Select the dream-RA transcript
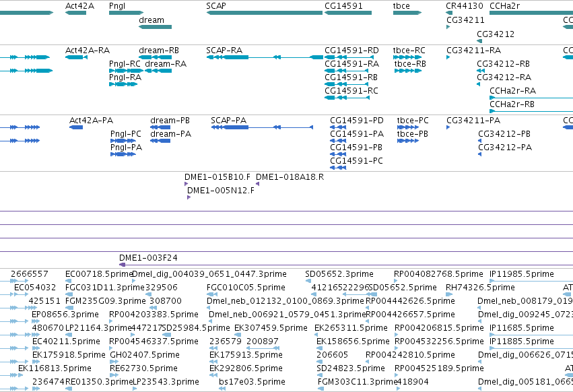The width and height of the screenshot is (573, 392). click(158, 71)
